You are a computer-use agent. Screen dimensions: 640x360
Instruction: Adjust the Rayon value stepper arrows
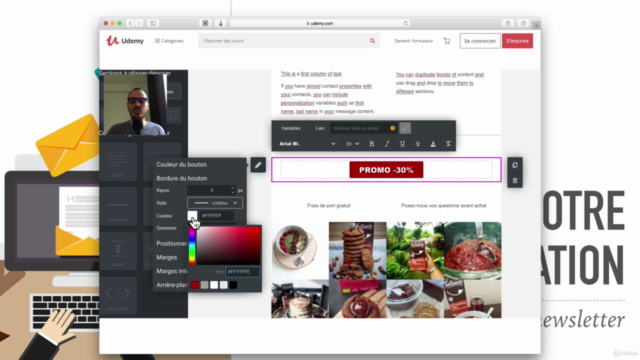click(x=233, y=190)
